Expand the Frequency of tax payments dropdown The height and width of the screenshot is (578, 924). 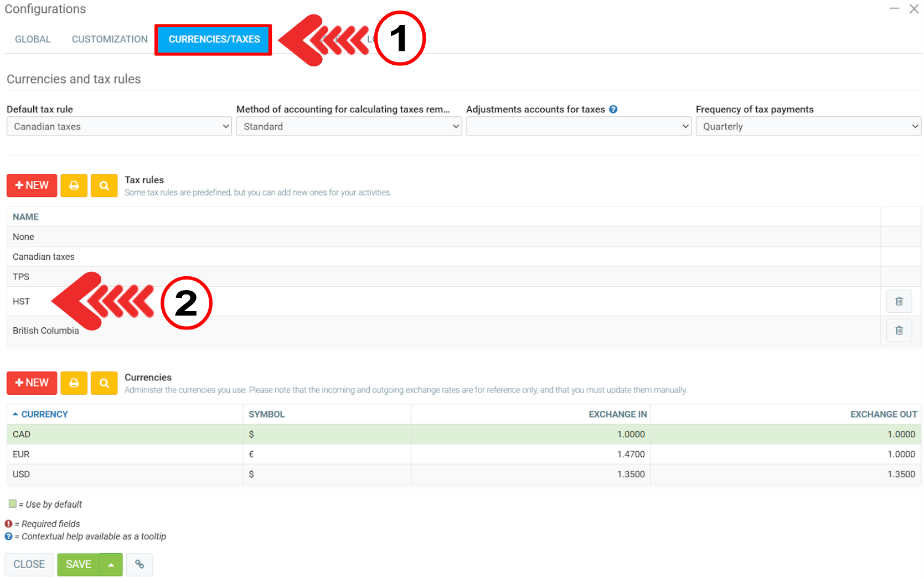(808, 127)
